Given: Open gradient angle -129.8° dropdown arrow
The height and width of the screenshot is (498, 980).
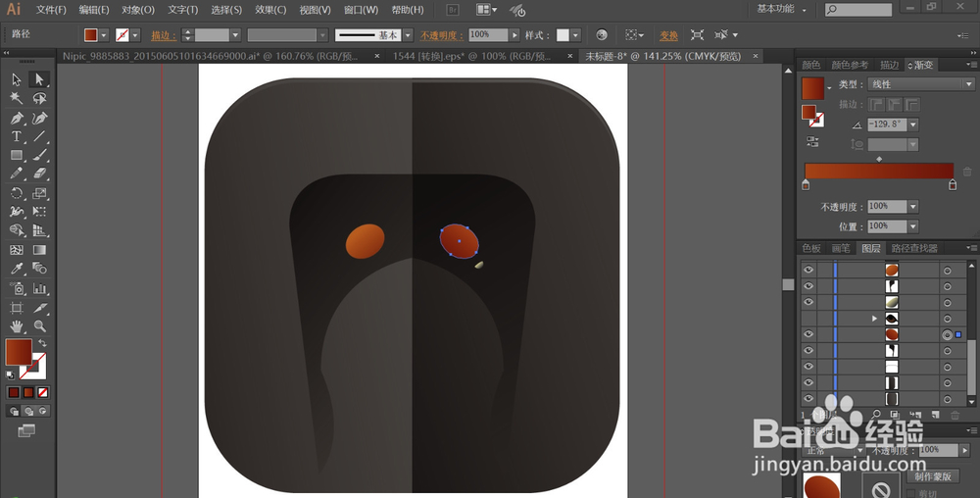Looking at the screenshot, I should tap(913, 124).
